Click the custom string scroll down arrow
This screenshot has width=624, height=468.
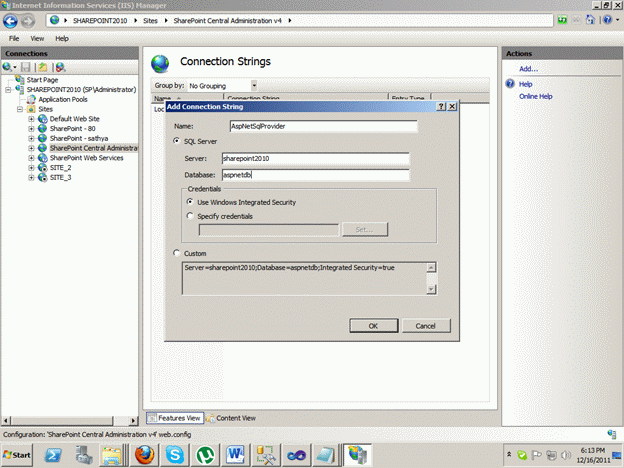pyautogui.click(x=431, y=289)
